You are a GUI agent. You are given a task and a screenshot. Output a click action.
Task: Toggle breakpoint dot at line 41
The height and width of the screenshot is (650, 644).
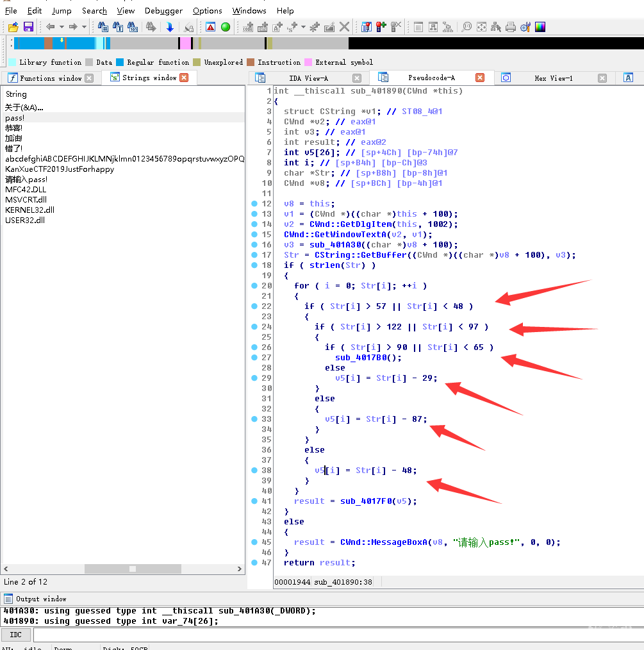255,501
